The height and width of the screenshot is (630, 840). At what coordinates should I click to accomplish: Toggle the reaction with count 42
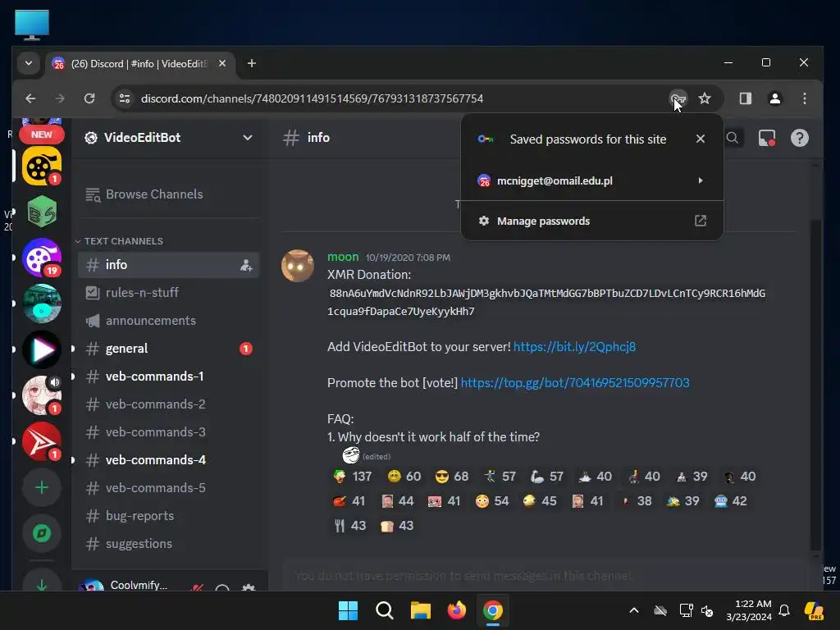click(731, 501)
